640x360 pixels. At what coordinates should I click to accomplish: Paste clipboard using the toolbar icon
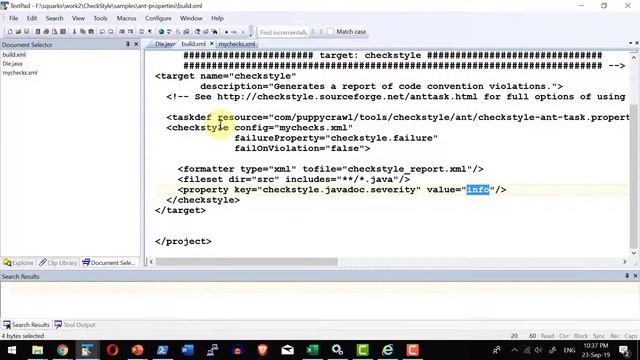point(91,31)
